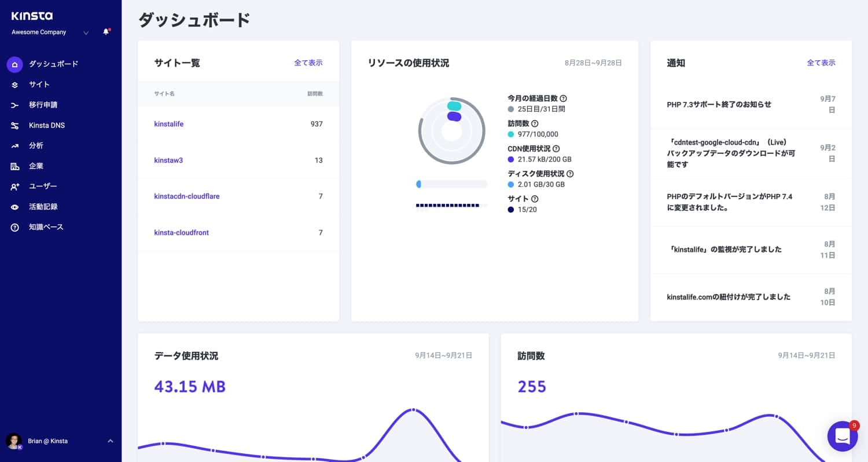The width and height of the screenshot is (868, 462).
Task: Click 全て表示 in the サイト一覧 card
Action: coord(308,63)
